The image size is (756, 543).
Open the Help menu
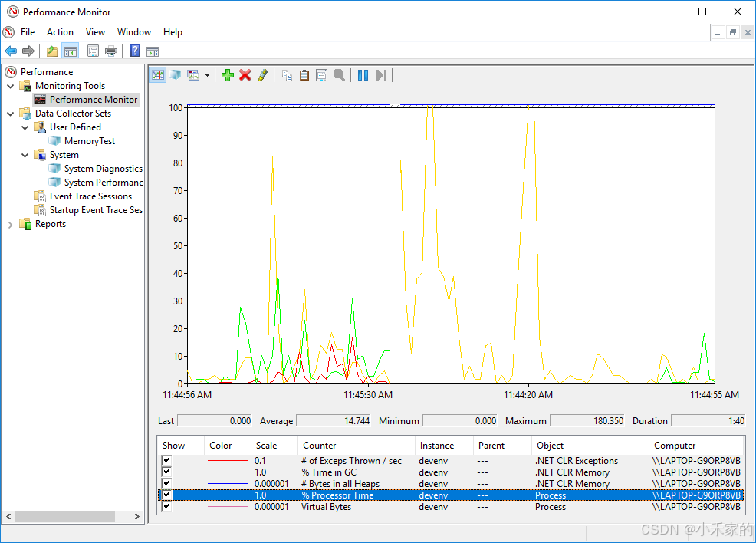[x=173, y=32]
